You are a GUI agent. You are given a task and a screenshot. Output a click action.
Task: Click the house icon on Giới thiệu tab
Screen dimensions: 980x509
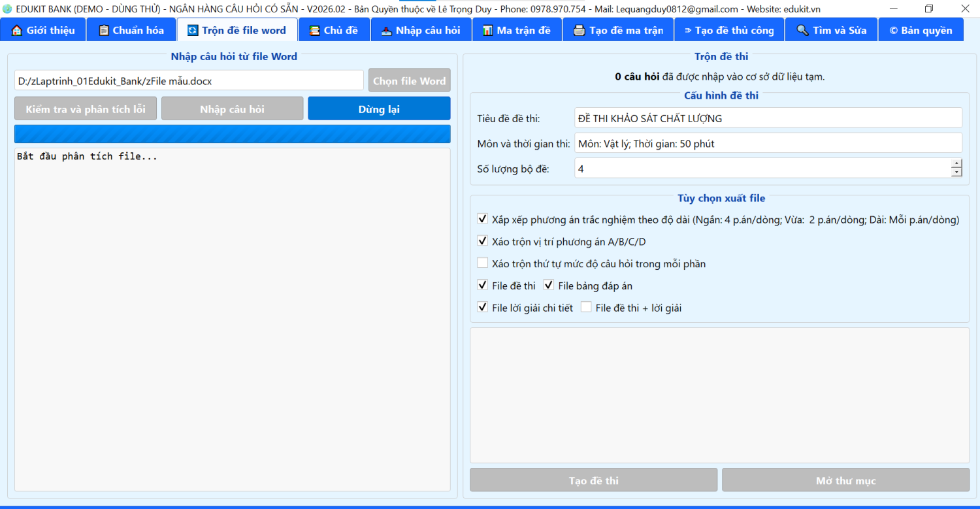17,31
